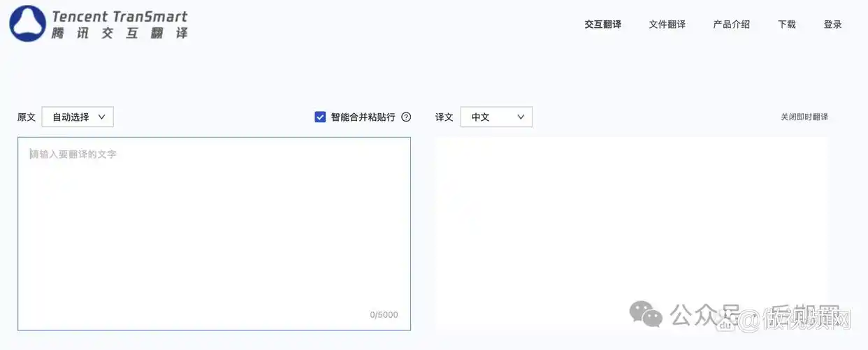Open the 下载 page
The image size is (868, 350).
coord(786,24)
